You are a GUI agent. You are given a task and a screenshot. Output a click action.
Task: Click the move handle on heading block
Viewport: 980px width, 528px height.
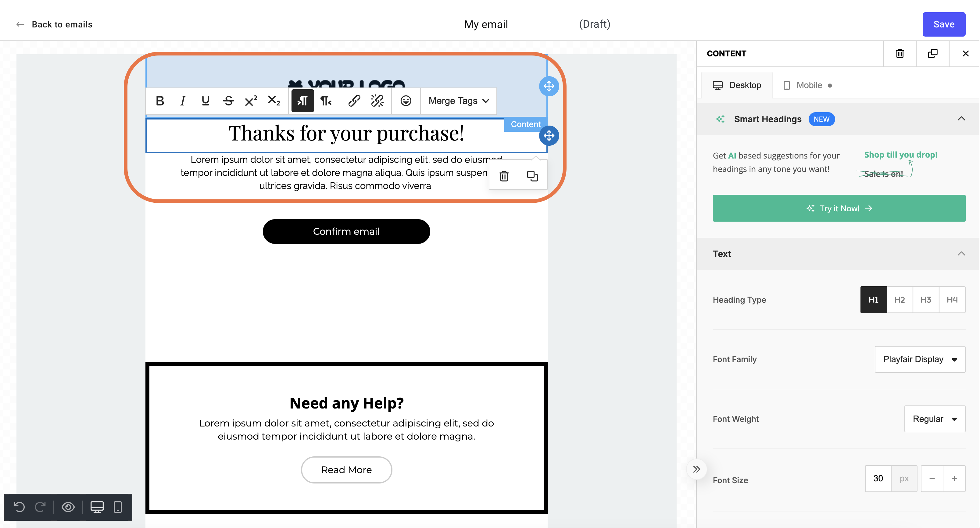(x=548, y=135)
